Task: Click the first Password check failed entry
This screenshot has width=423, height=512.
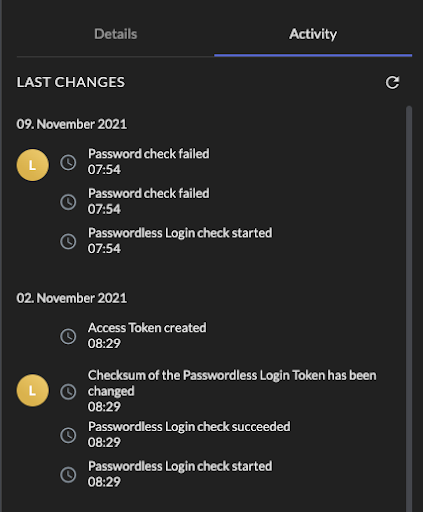Action: [x=149, y=162]
